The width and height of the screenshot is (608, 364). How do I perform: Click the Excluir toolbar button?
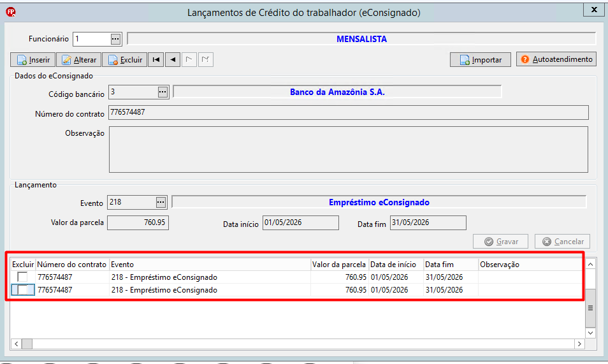pos(125,60)
